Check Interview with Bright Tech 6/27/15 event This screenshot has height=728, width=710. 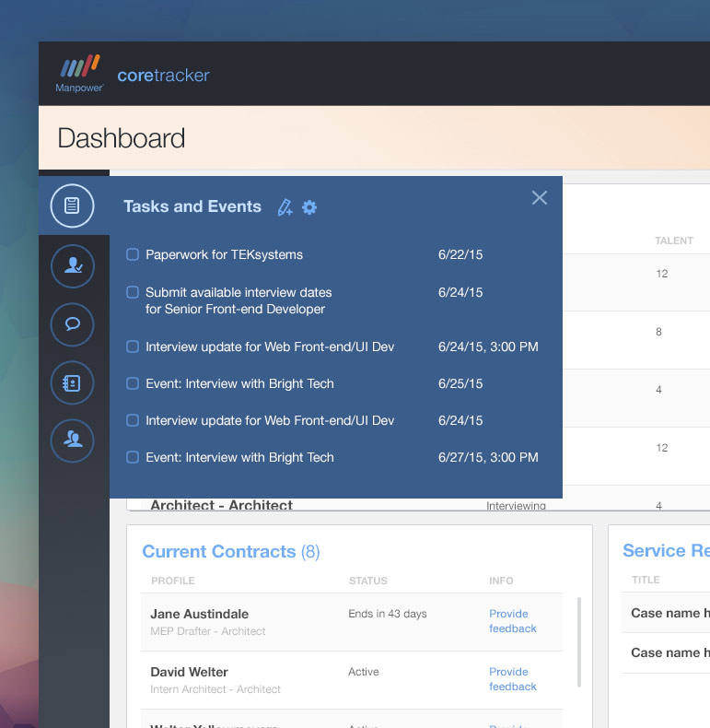[133, 457]
